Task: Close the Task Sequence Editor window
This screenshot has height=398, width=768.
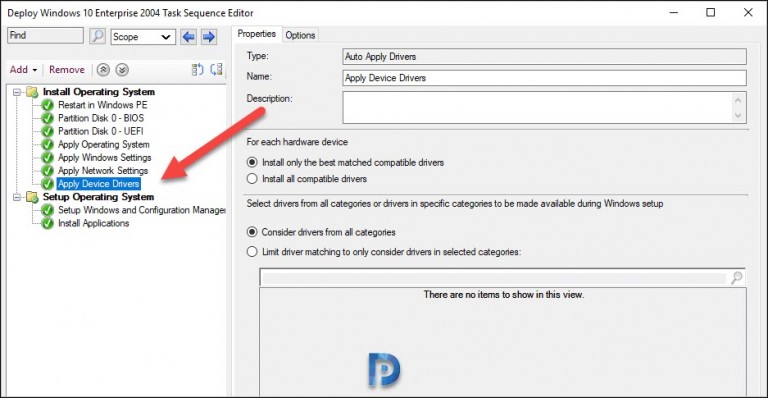Action: tap(748, 13)
